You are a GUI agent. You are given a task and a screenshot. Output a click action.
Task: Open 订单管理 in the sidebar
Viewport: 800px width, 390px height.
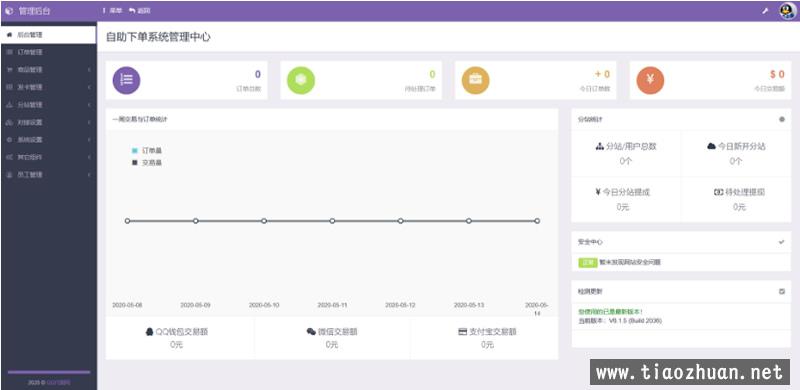pos(48,52)
